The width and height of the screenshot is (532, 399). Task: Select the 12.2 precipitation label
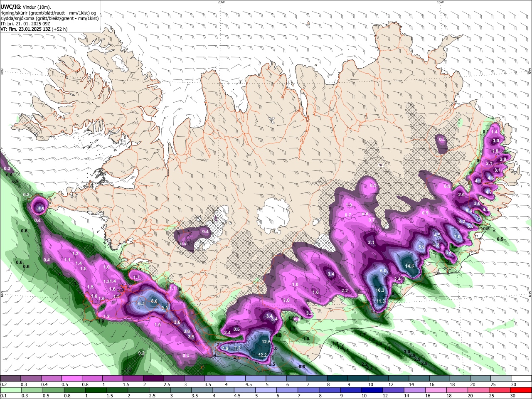pos(262,355)
